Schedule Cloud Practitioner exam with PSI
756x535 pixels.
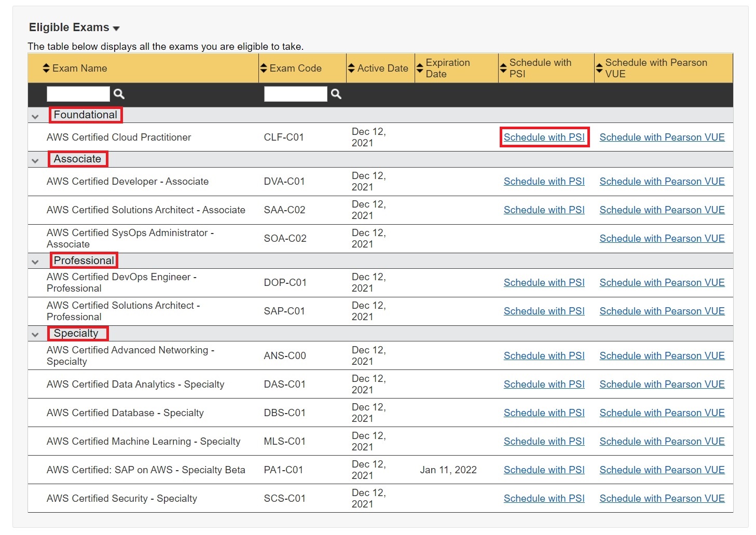pyautogui.click(x=544, y=137)
